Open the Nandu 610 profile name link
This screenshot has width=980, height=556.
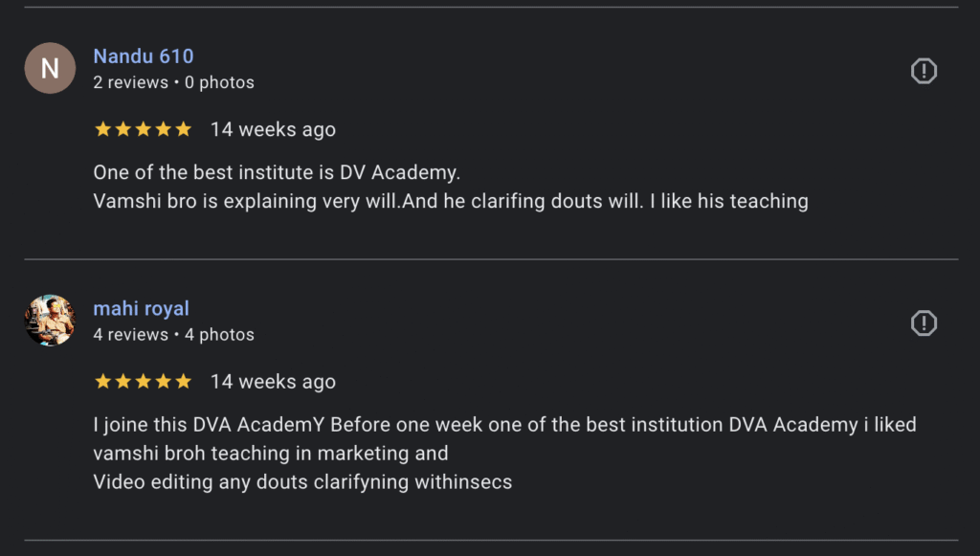pyautogui.click(x=144, y=56)
